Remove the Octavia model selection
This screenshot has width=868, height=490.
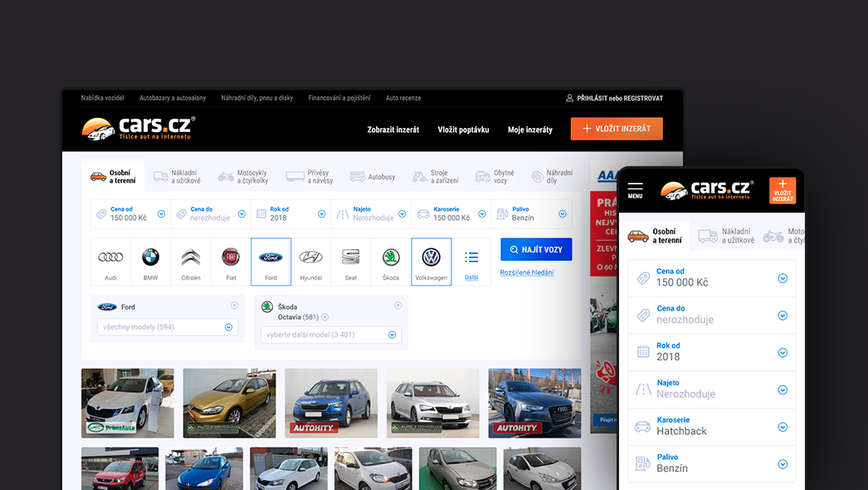325,317
